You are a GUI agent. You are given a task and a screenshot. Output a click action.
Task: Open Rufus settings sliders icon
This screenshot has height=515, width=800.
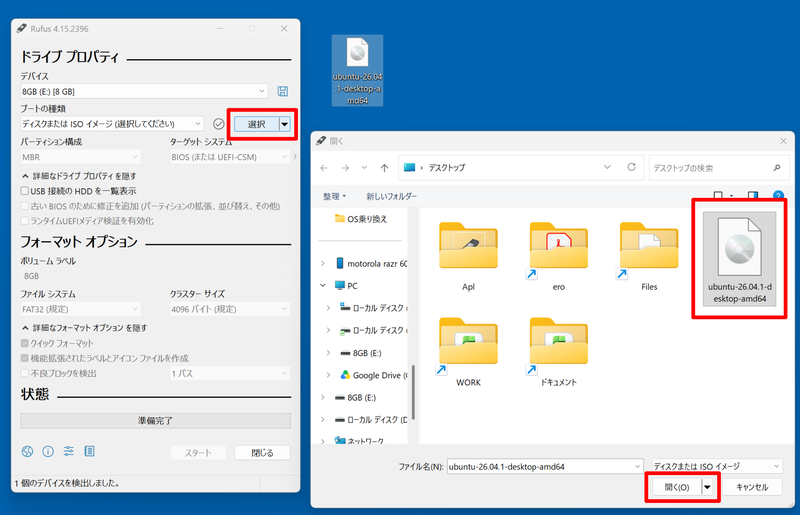68,451
